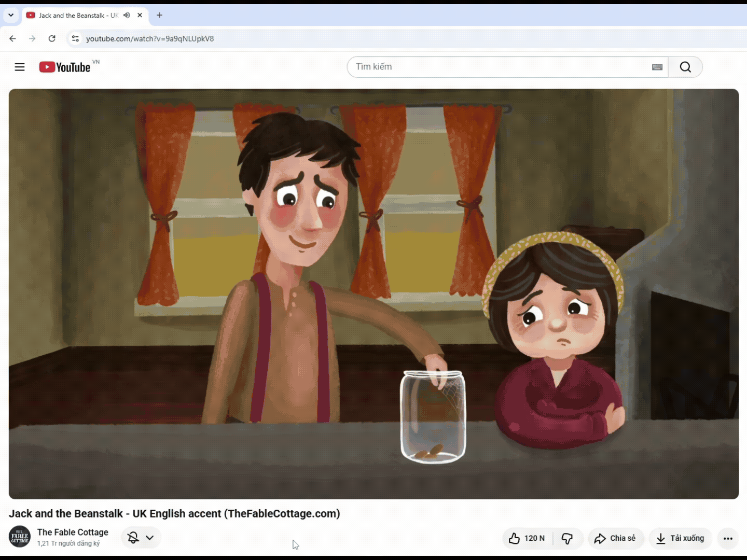
Task: Click the video title text
Action: pos(174,513)
